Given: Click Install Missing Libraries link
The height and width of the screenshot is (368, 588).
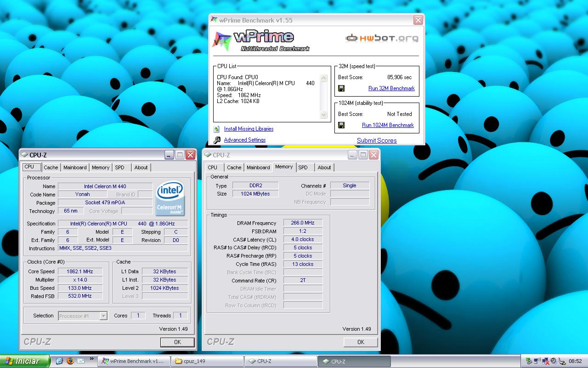Looking at the screenshot, I should (249, 129).
